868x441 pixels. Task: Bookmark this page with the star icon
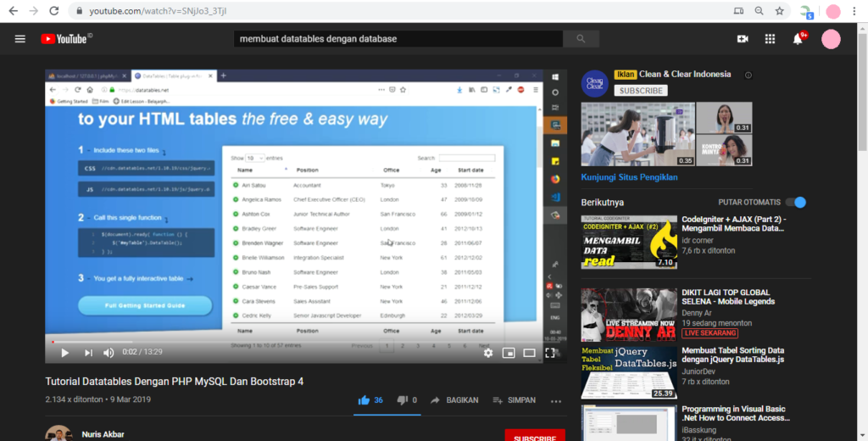coord(780,10)
